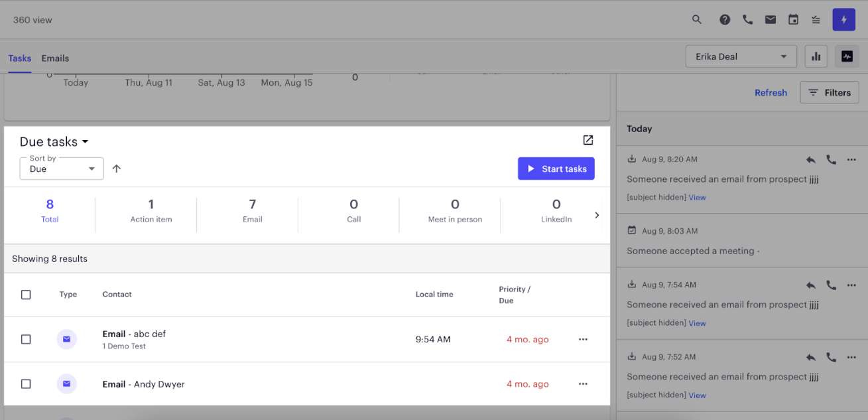Open Due tasks in new window icon
The image size is (868, 420).
tap(588, 140)
